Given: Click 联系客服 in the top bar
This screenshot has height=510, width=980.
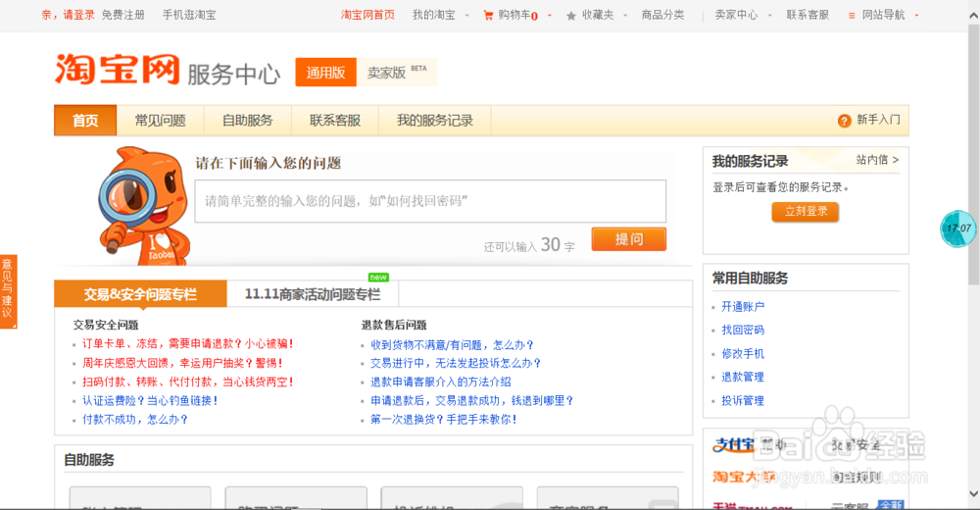Looking at the screenshot, I should coord(808,15).
